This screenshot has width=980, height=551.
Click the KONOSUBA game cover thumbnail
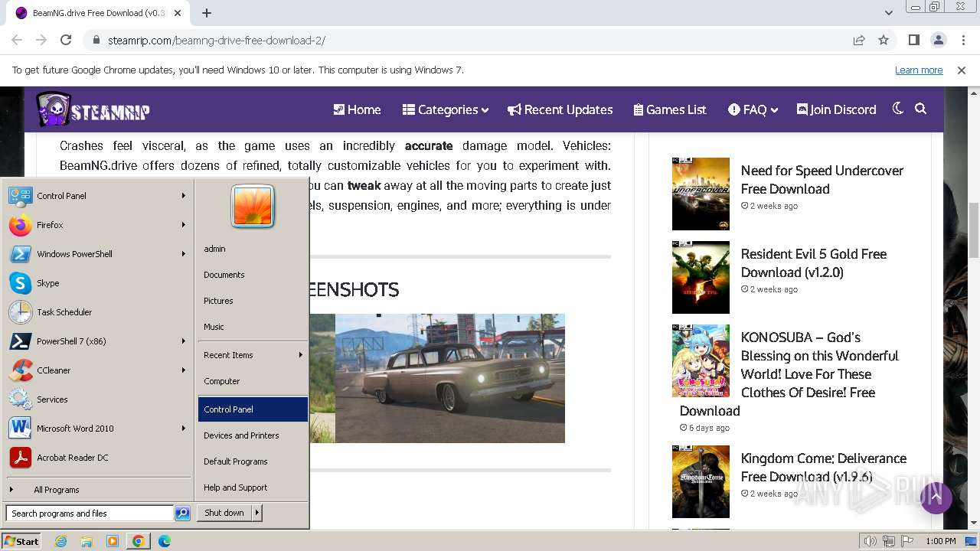pyautogui.click(x=701, y=360)
